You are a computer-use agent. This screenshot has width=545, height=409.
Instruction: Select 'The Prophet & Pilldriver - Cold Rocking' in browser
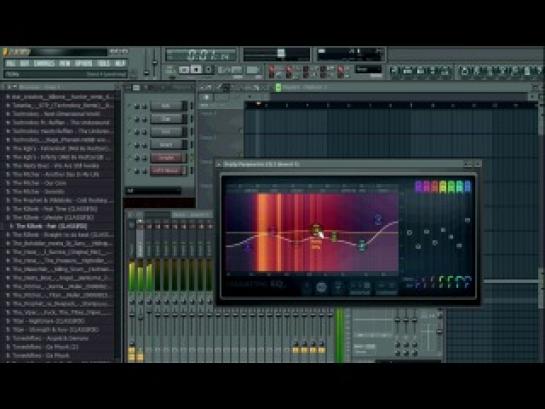pyautogui.click(x=63, y=200)
